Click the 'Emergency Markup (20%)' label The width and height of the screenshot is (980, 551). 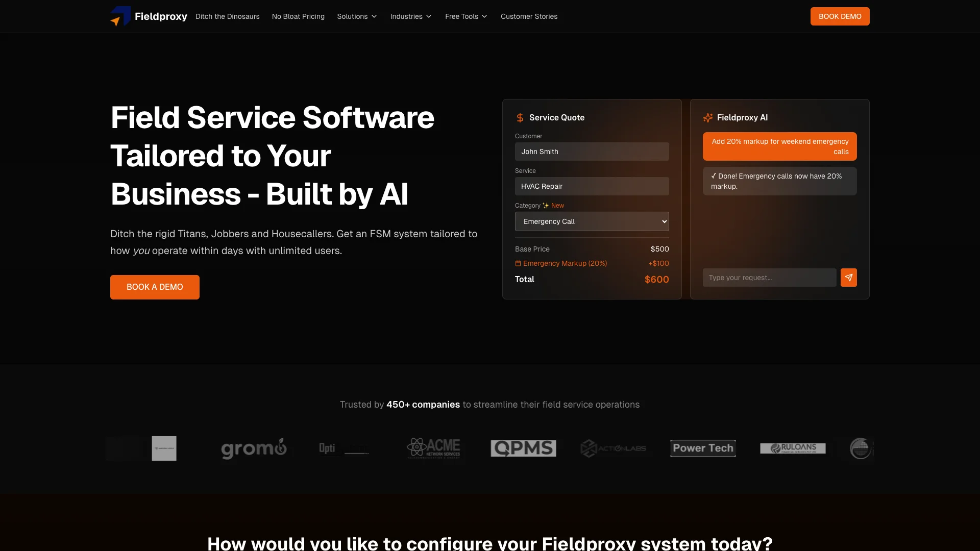[x=565, y=264]
